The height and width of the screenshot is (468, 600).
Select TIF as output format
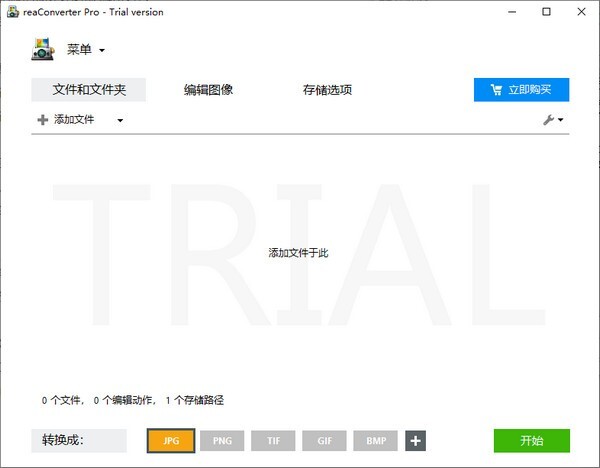coord(273,440)
